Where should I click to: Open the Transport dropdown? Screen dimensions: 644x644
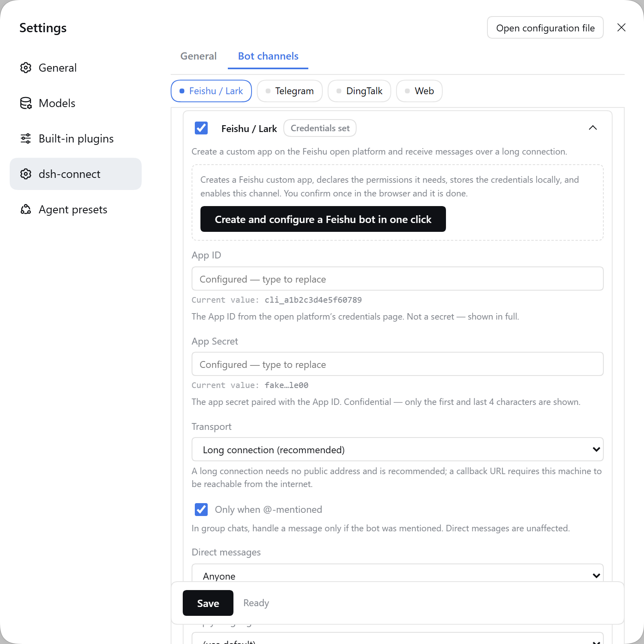tap(398, 449)
